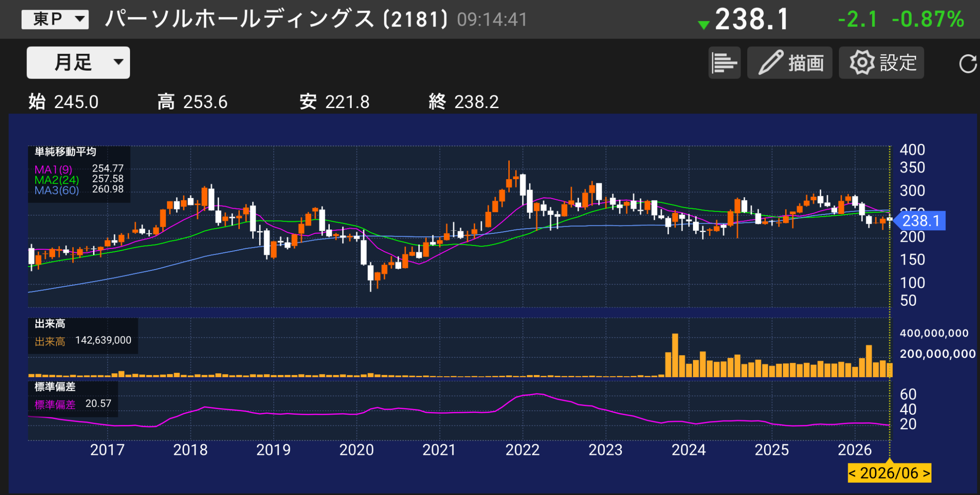The image size is (980, 495).
Task: Click the 出来高 142,639,000 value
Action: (x=103, y=340)
